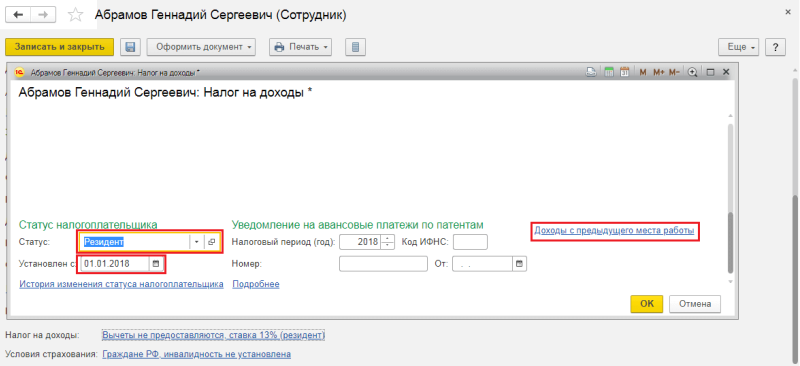Click Записать и закрыть button

coord(60,47)
